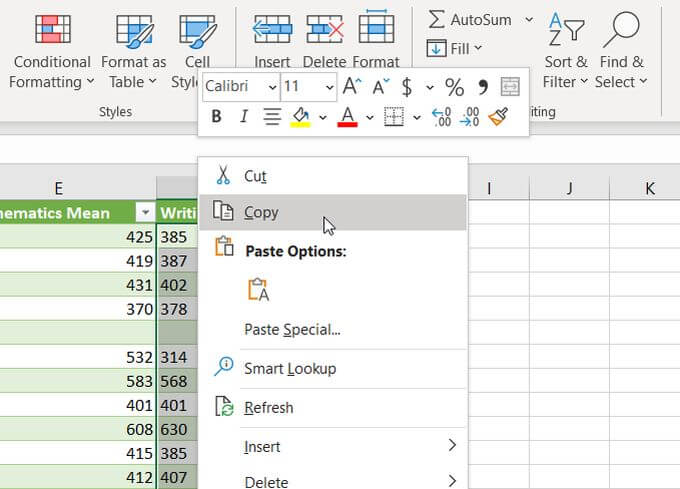Choose Smart Lookup from context menu
This screenshot has height=489, width=680.
coord(333,368)
